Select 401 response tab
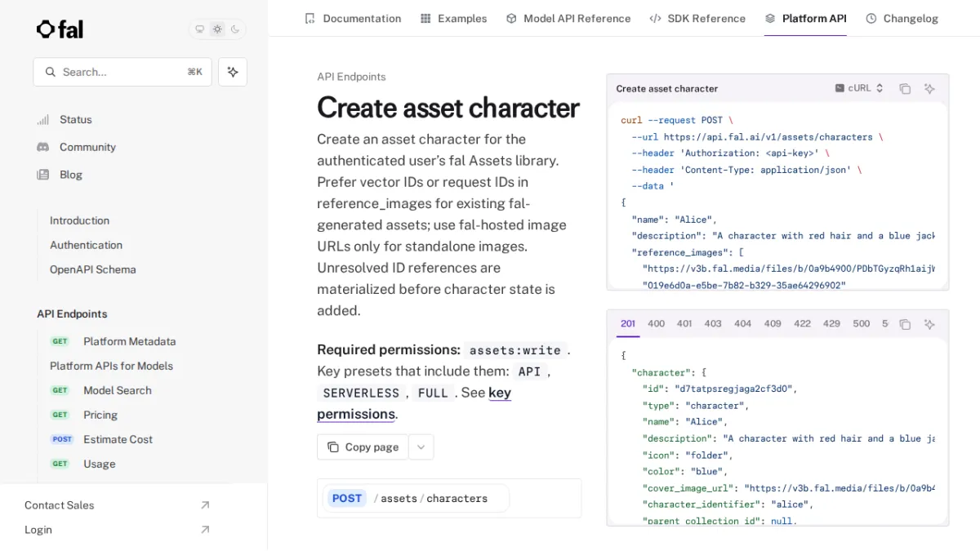980x551 pixels. coord(684,324)
